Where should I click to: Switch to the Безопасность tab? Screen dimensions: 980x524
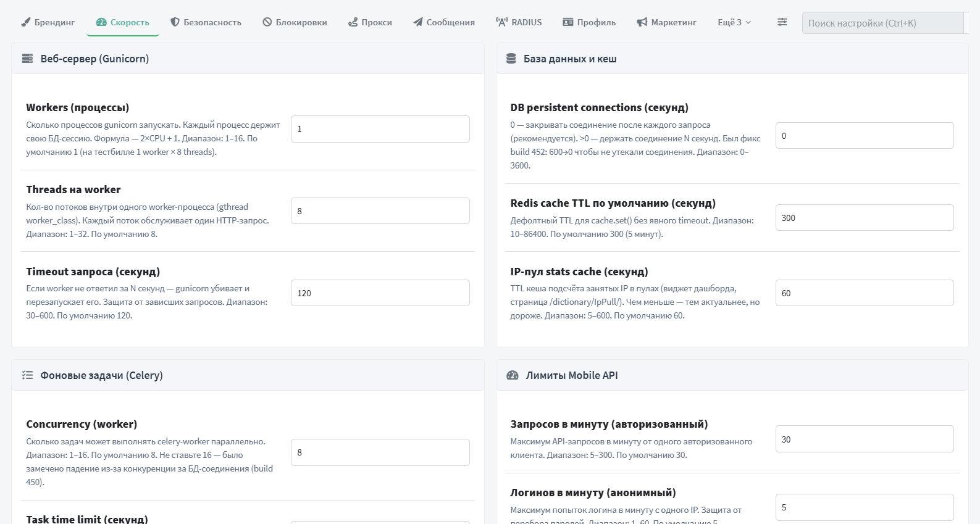coord(206,22)
